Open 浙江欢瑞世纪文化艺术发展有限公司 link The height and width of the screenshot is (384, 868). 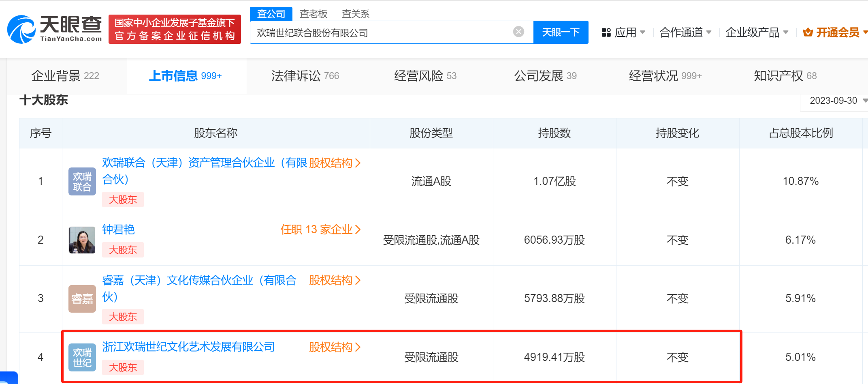coord(188,347)
